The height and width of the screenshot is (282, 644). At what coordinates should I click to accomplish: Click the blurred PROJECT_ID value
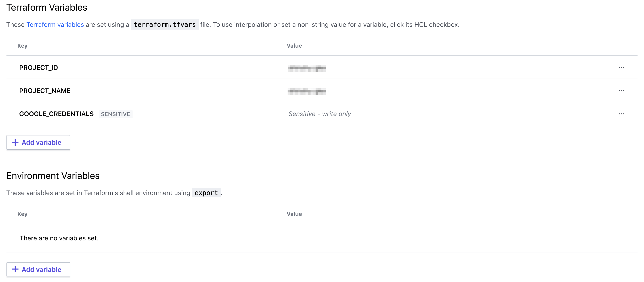(x=307, y=68)
